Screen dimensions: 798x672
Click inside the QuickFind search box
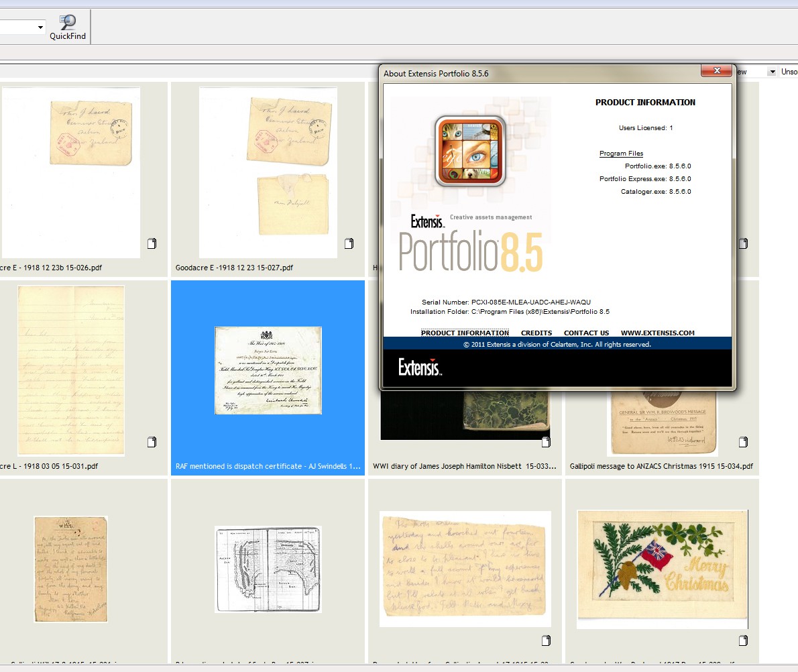(17, 25)
